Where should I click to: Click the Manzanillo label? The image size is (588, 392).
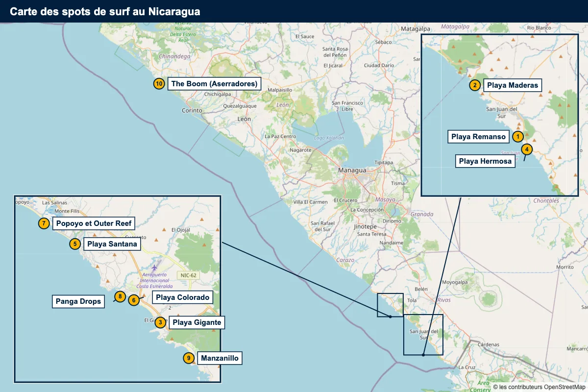click(x=220, y=358)
